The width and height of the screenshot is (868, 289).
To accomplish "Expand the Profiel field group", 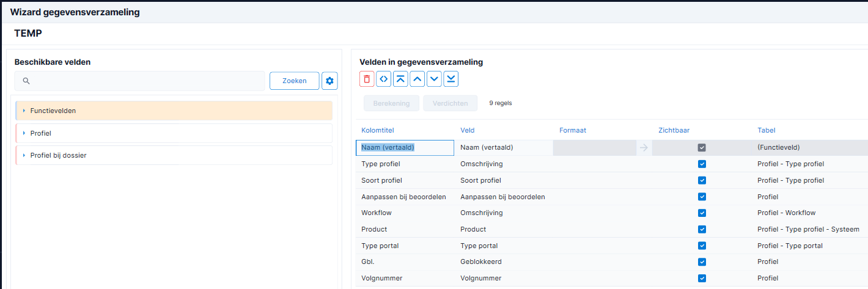I will pos(24,133).
